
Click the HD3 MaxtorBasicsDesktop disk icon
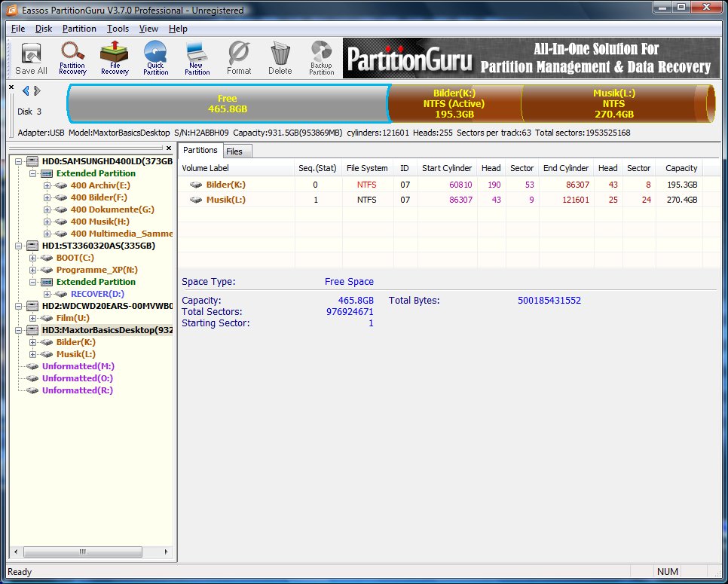pos(32,330)
